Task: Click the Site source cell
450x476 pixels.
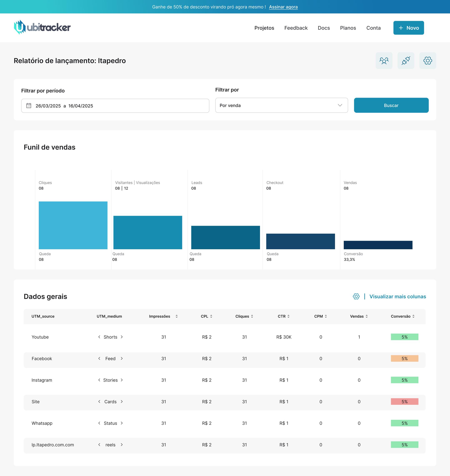Action: click(35, 402)
